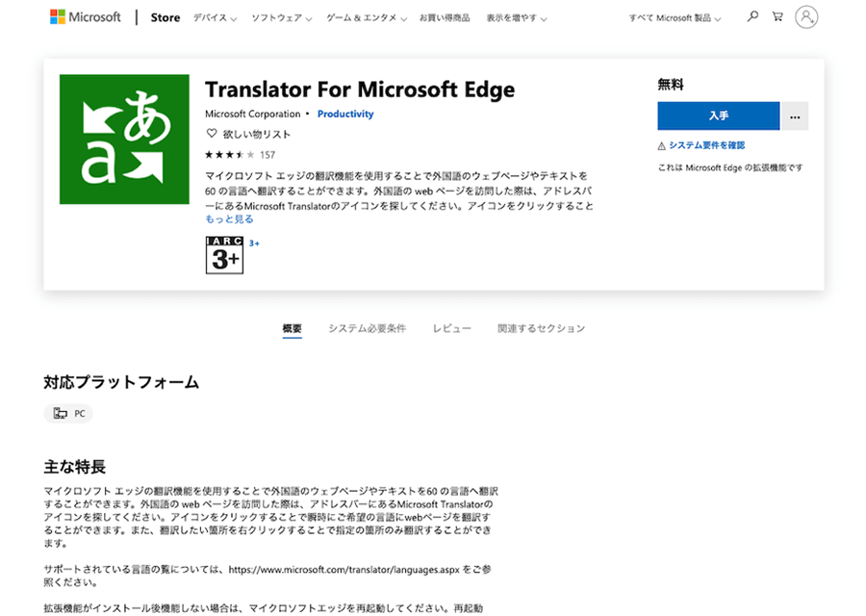866x616 pixels.
Task: Open the three-dot more options button
Action: coord(795,116)
